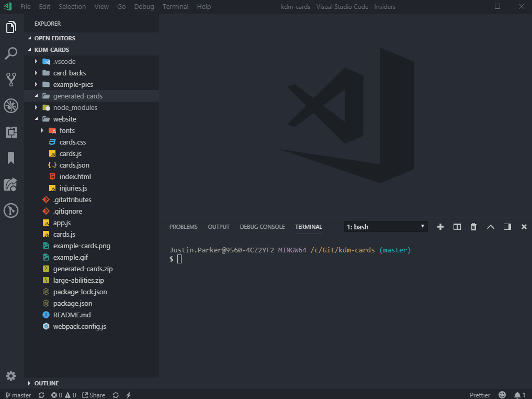Viewport: 532px width, 399px height.
Task: Switch to the OUTPUT tab
Action: [219, 227]
